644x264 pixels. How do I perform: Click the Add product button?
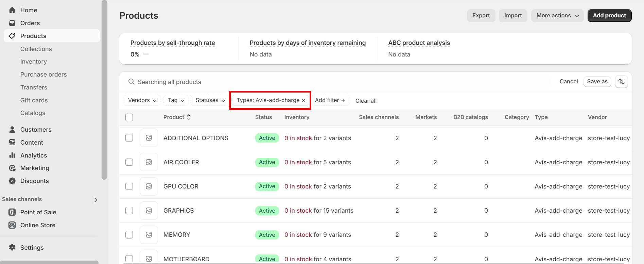(x=609, y=16)
